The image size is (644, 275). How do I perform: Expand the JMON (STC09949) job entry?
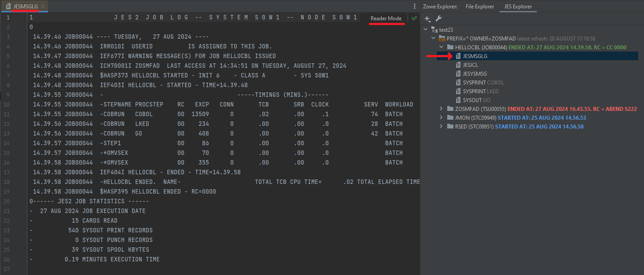441,117
